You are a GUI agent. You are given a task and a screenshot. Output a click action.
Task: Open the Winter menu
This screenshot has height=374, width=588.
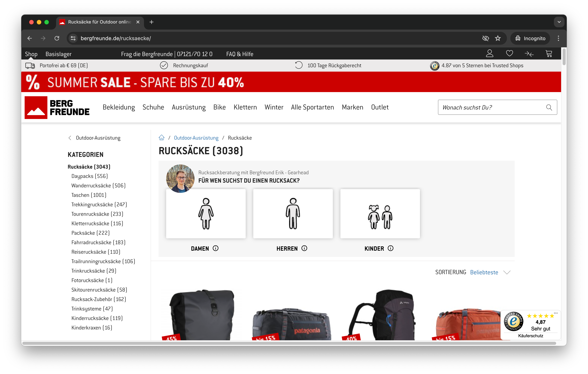click(x=274, y=107)
